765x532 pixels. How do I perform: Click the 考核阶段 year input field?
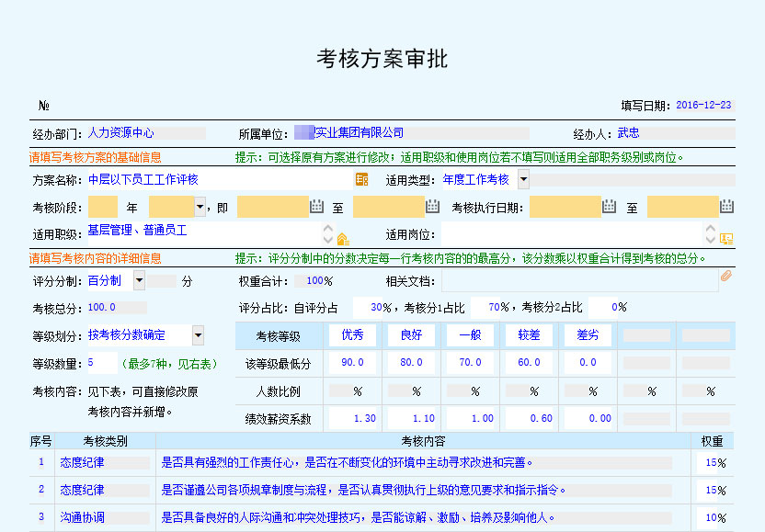[102, 207]
